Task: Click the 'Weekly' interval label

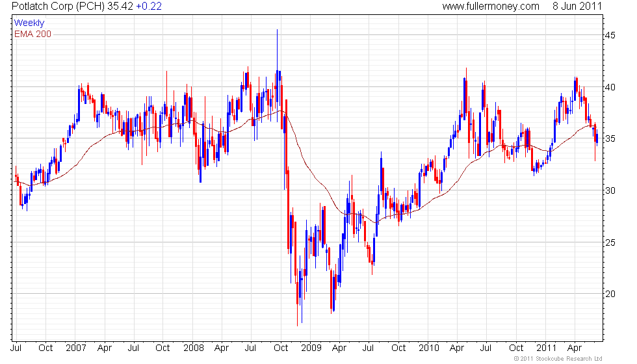Action: point(29,23)
